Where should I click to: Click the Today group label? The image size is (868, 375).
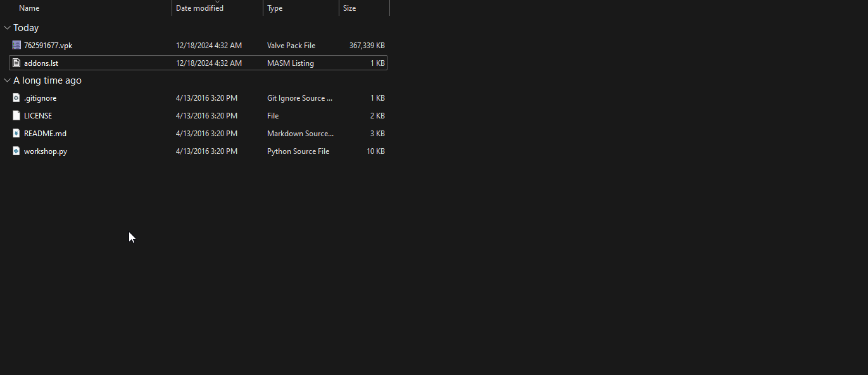26,28
